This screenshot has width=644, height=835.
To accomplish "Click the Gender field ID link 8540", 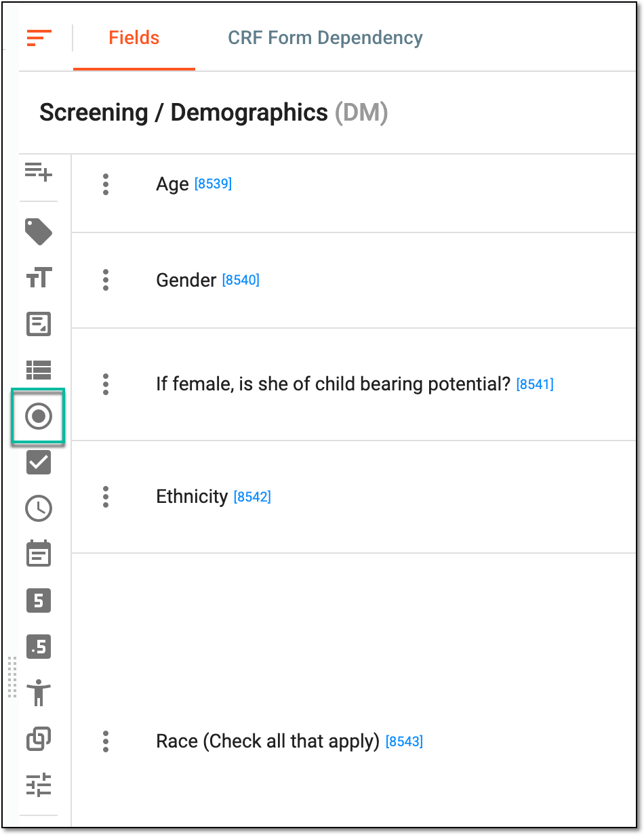I will coord(241,279).
